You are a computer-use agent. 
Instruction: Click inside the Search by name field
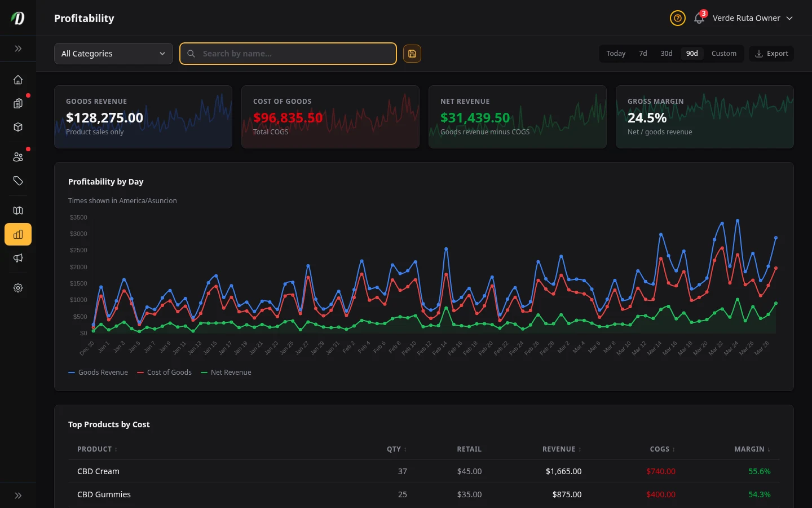tap(288, 54)
